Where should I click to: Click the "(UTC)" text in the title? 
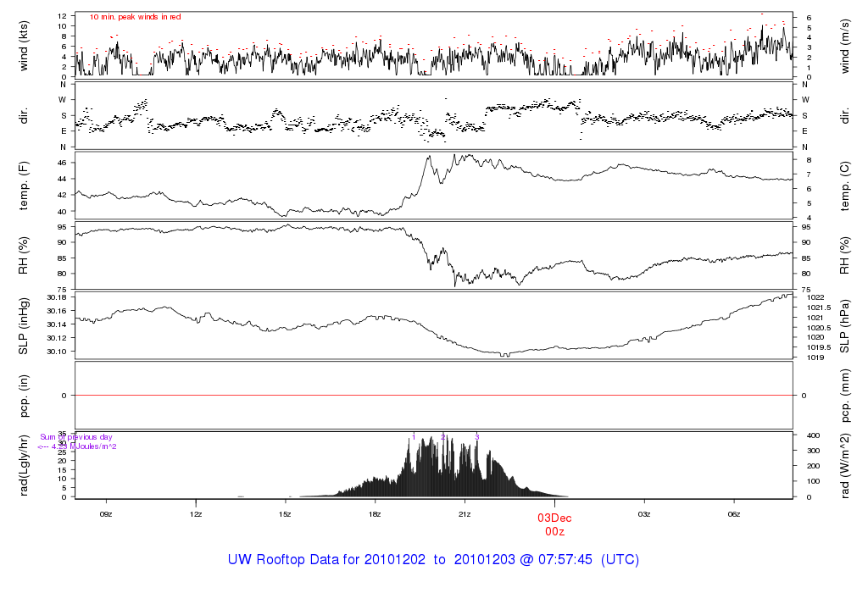[620, 559]
